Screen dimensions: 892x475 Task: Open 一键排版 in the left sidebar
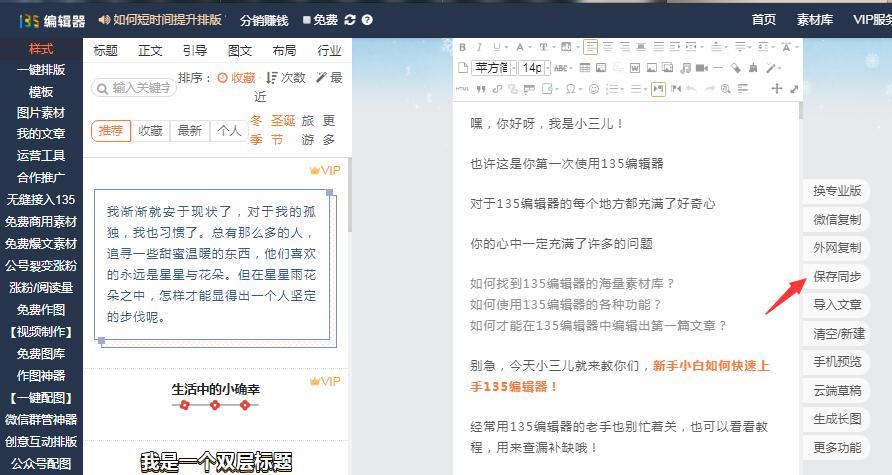click(41, 70)
